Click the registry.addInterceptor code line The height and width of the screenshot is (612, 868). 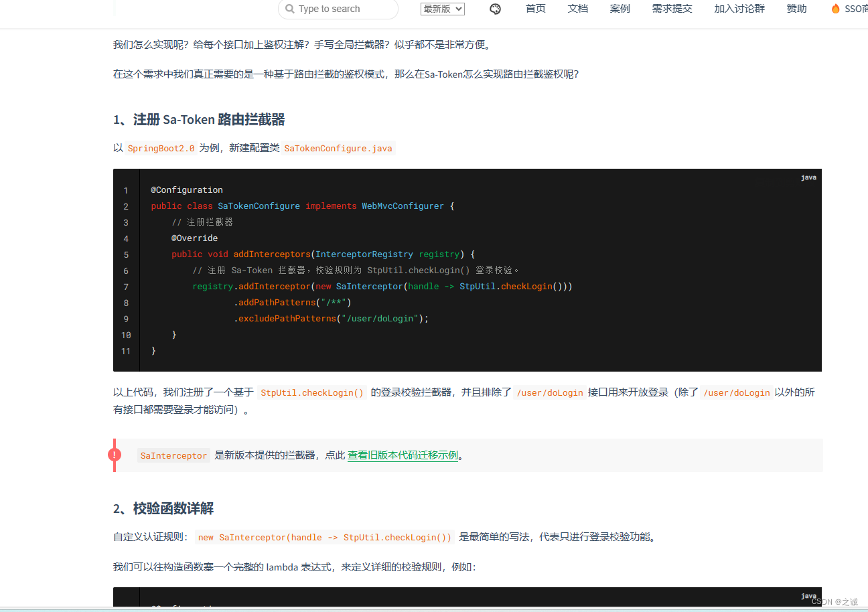pos(382,287)
